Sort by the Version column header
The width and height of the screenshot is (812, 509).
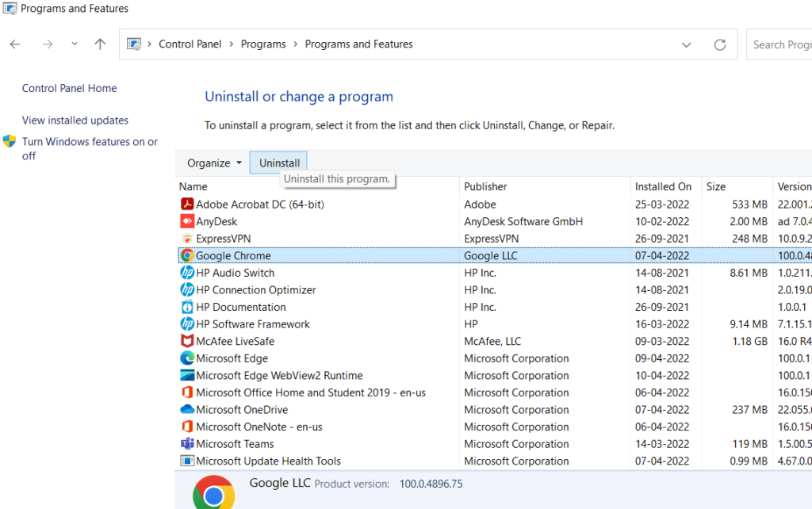793,186
